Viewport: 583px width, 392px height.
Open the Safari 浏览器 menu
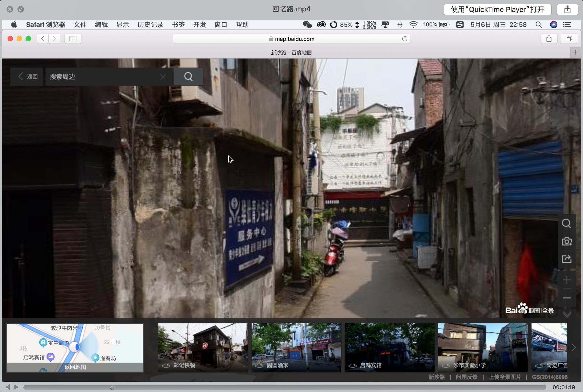point(45,25)
